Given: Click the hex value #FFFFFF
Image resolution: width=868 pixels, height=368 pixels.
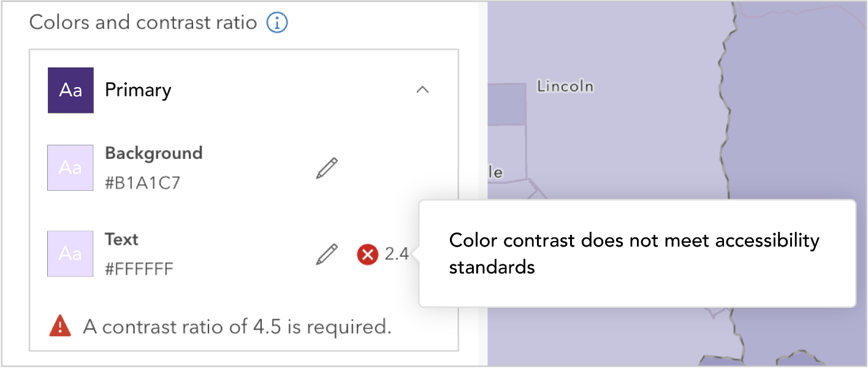Looking at the screenshot, I should click(139, 269).
